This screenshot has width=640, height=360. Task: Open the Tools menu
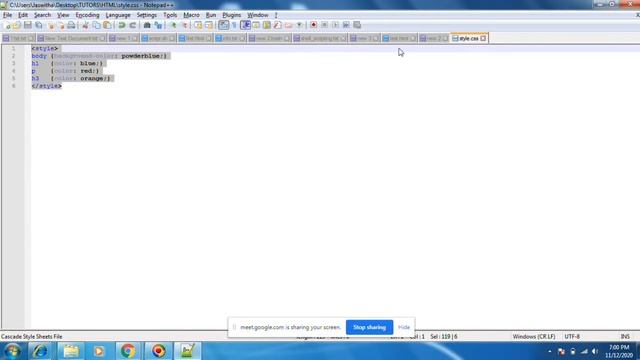point(170,15)
